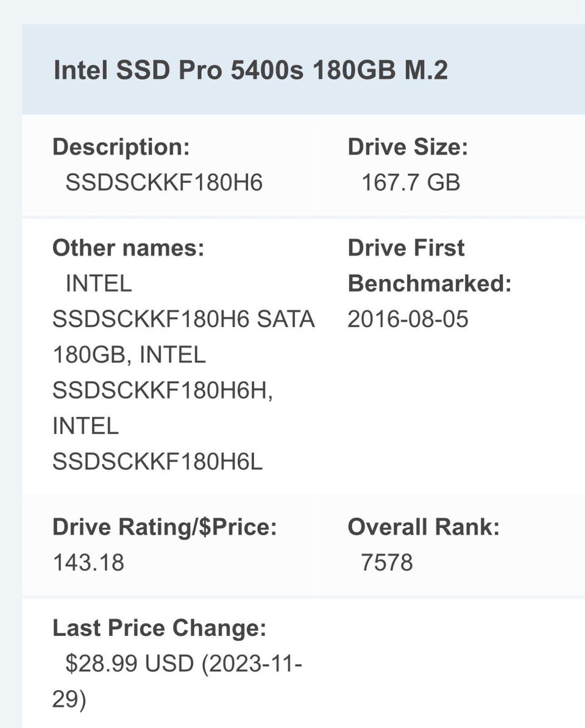
Task: Click the Drive Rating/$Price label
Action: point(165,527)
